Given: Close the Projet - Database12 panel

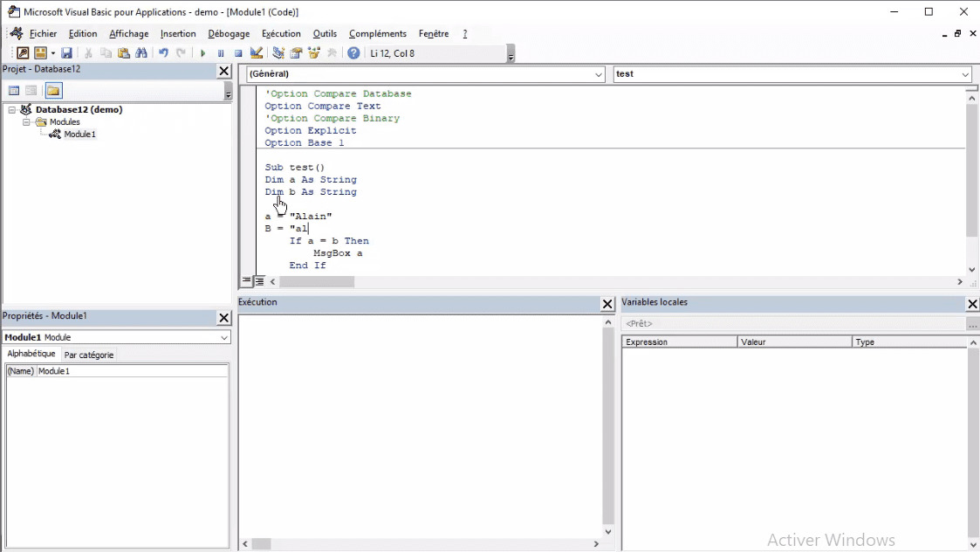Looking at the screenshot, I should click(x=223, y=71).
